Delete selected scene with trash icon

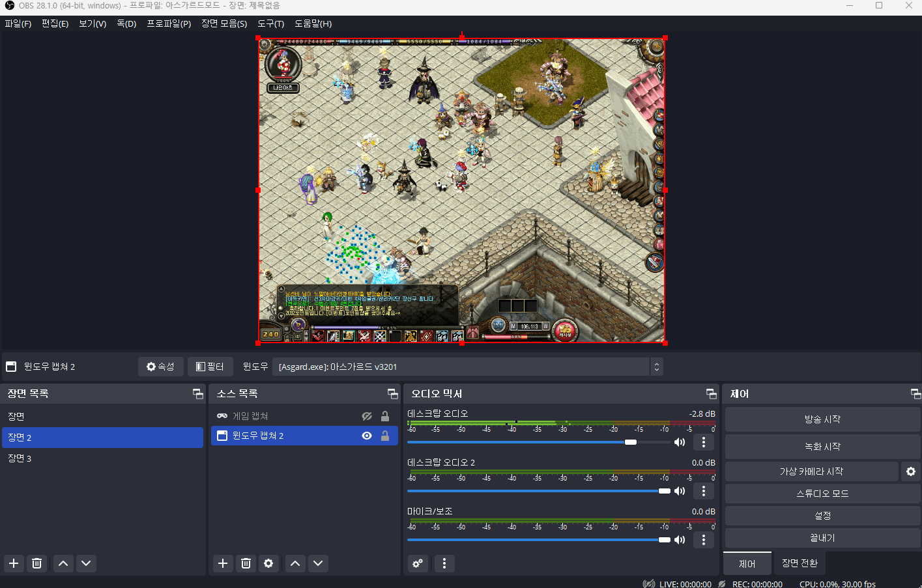click(37, 563)
